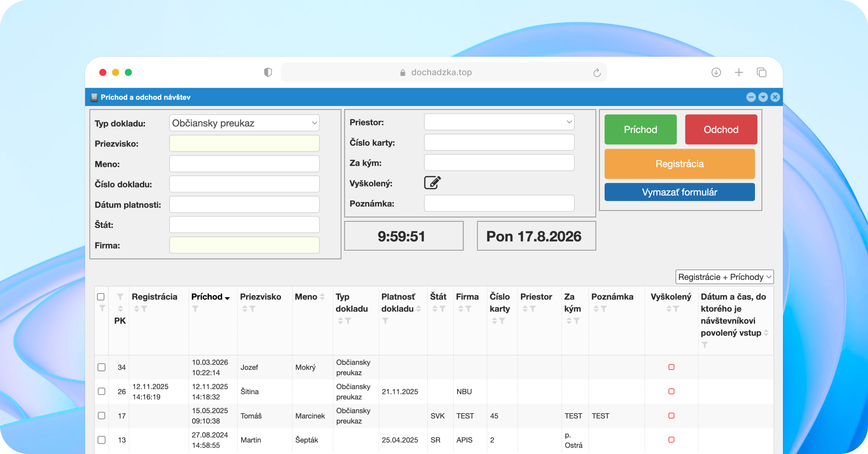Open browser downloads icon
Viewport: 868px width, 454px height.
(716, 72)
